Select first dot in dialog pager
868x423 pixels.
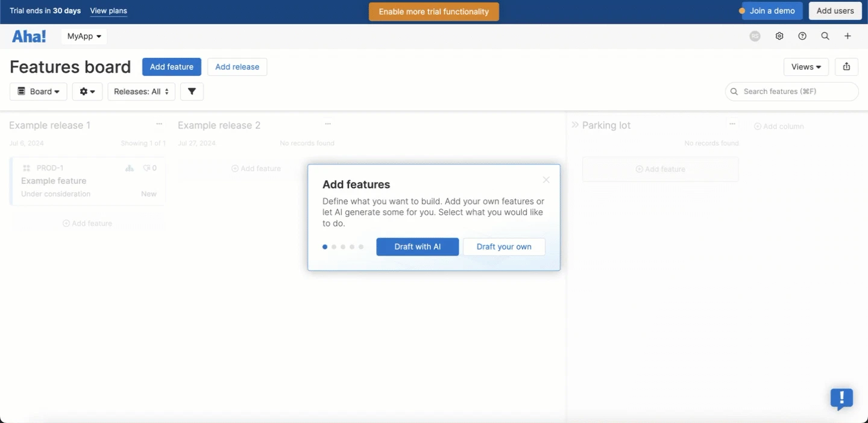(x=325, y=247)
